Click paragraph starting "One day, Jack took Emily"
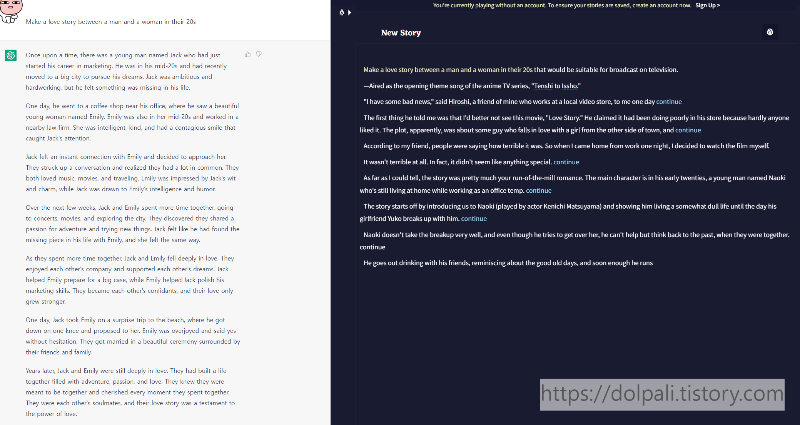Viewport: 800px width, 425px height. click(x=133, y=336)
